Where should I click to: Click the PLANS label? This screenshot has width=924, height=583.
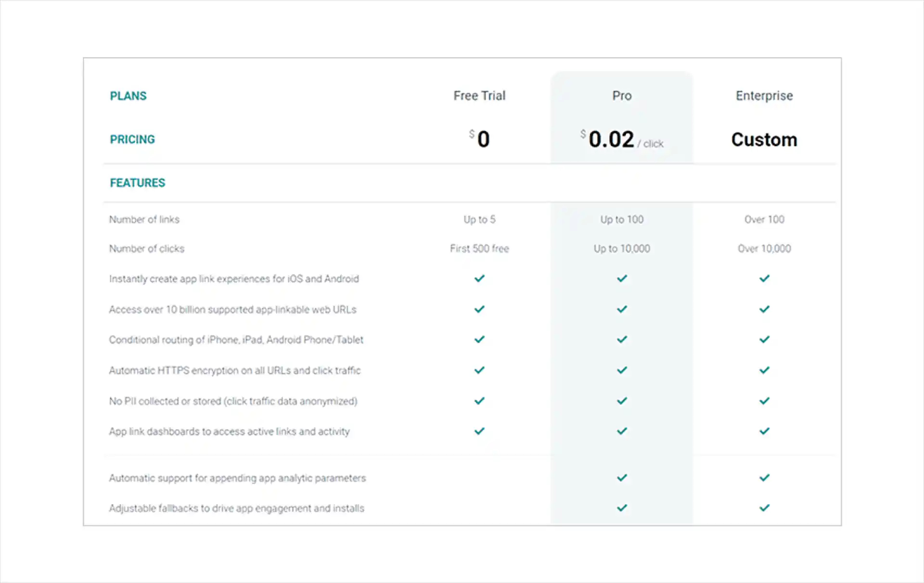pyautogui.click(x=128, y=96)
